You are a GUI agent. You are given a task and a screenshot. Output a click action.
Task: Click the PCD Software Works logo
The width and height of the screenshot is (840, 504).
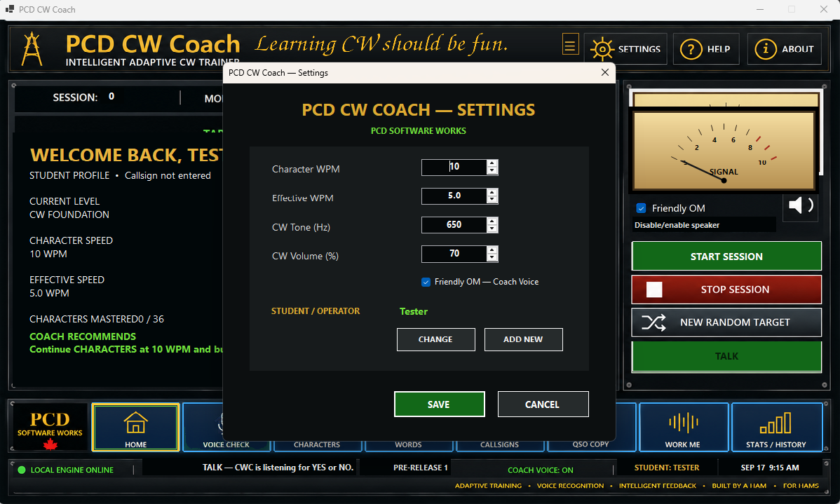click(x=50, y=428)
